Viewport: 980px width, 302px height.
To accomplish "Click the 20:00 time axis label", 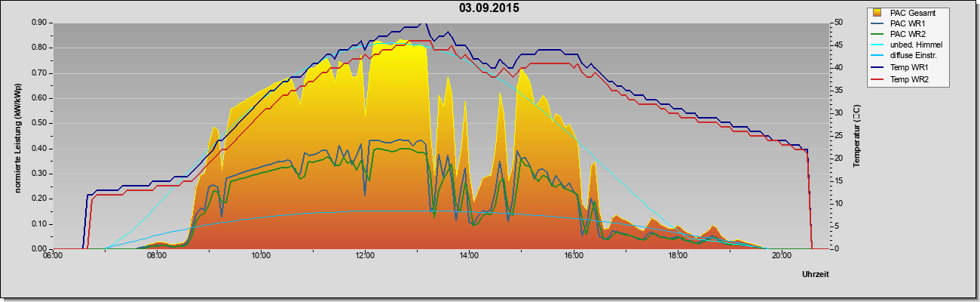I will 782,256.
